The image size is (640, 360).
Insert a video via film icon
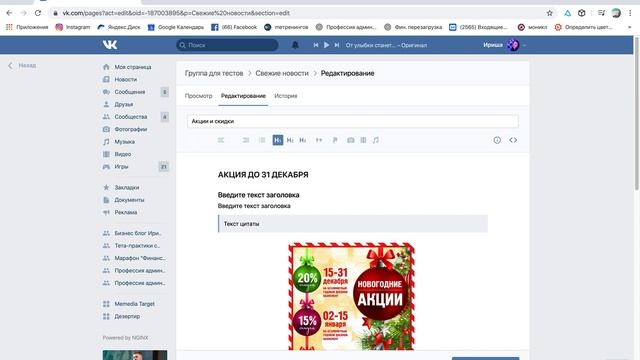coord(363,140)
